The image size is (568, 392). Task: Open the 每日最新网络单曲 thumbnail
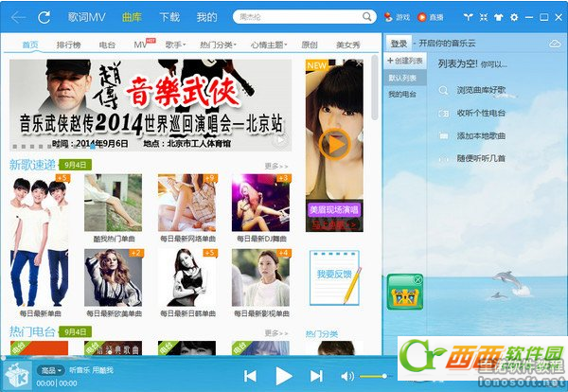(x=187, y=203)
